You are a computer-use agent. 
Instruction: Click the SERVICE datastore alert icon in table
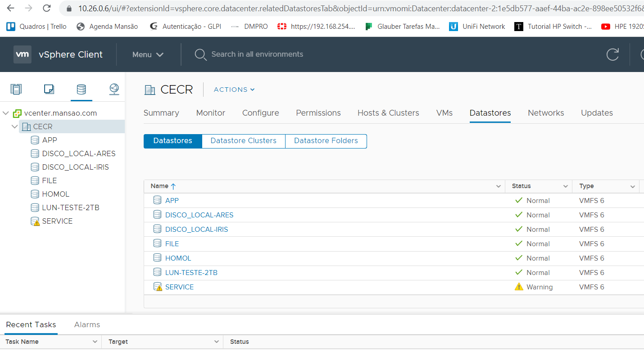(x=158, y=287)
